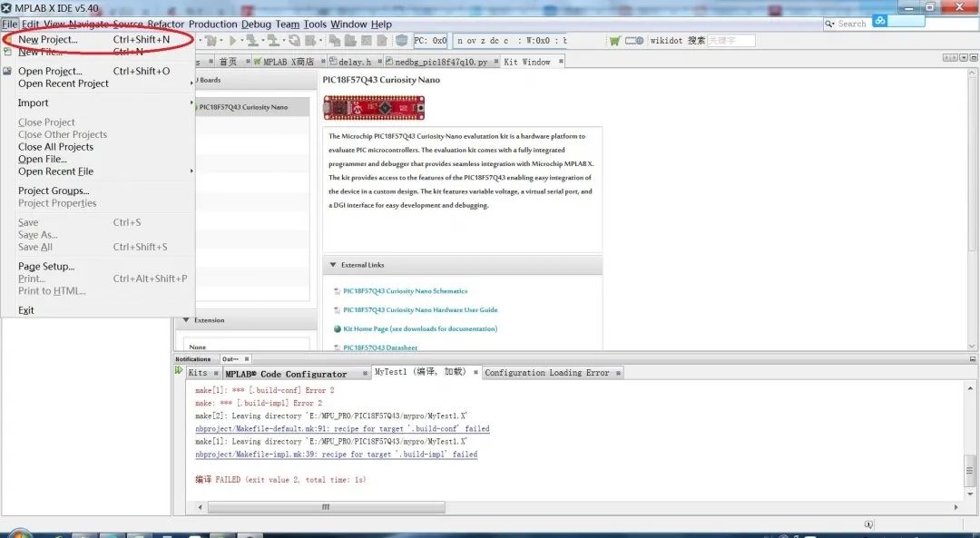Viewport: 980px width, 538px height.
Task: Close the delay.h editor tab
Action: [x=376, y=62]
